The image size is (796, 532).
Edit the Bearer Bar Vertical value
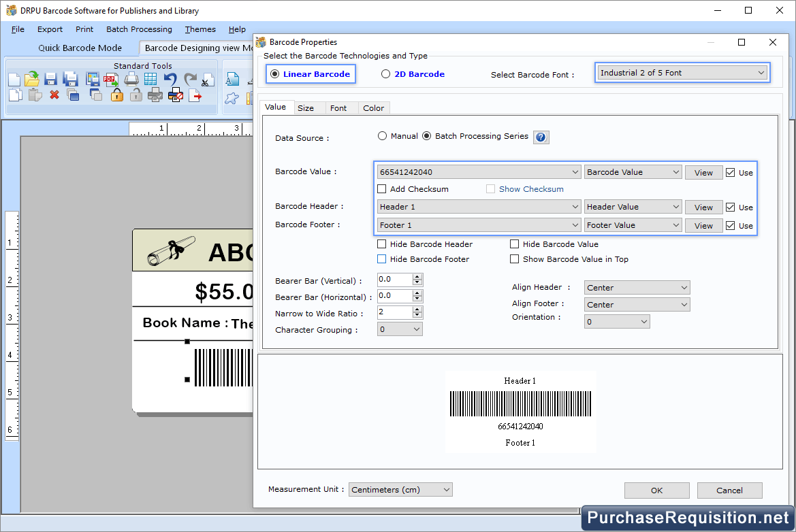(395, 279)
